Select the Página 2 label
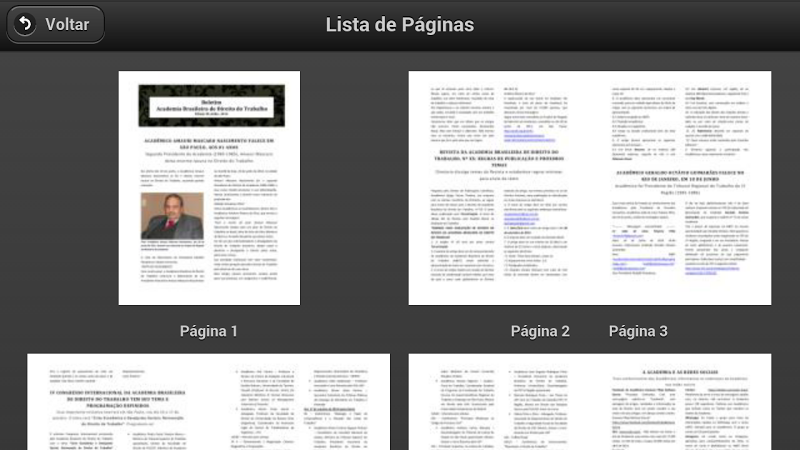Image resolution: width=800 pixels, height=450 pixels. 540,332
